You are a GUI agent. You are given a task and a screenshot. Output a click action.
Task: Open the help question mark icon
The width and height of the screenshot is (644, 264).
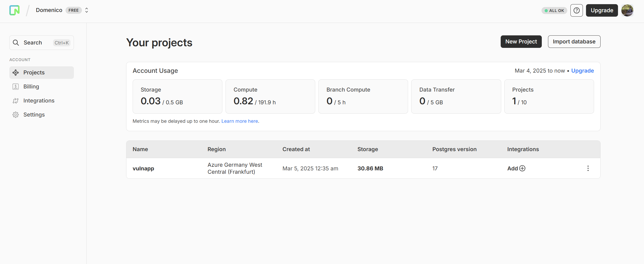(576, 10)
